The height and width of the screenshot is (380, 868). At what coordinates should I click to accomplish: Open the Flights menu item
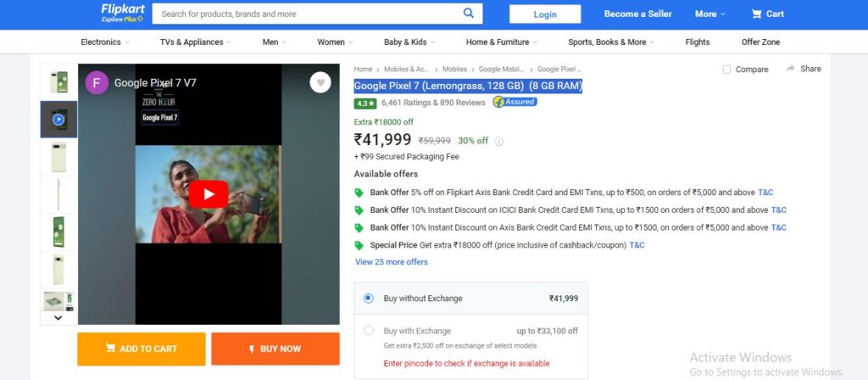tap(697, 42)
